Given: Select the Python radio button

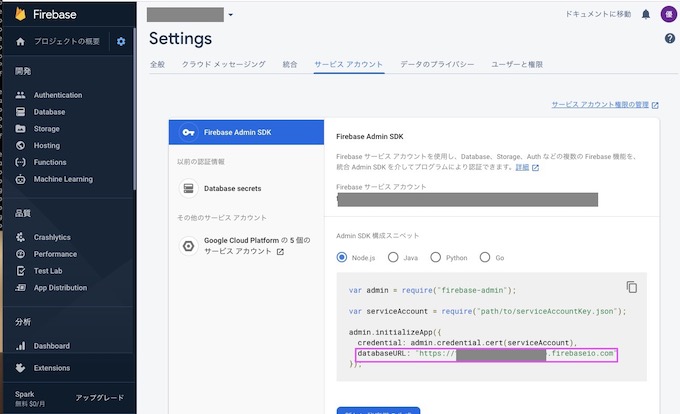Looking at the screenshot, I should click(435, 258).
